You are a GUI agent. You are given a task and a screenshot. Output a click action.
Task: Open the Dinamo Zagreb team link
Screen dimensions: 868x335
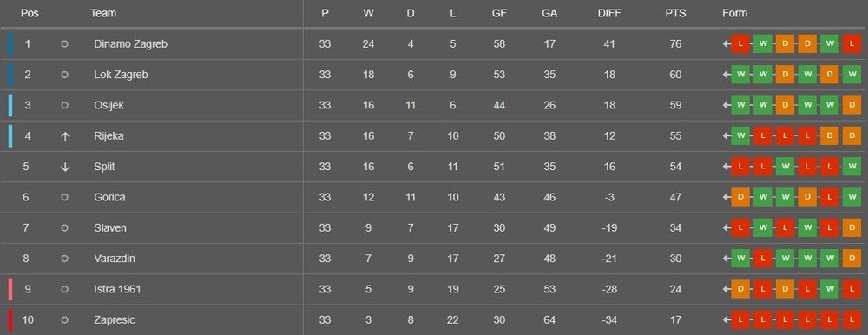tap(131, 44)
